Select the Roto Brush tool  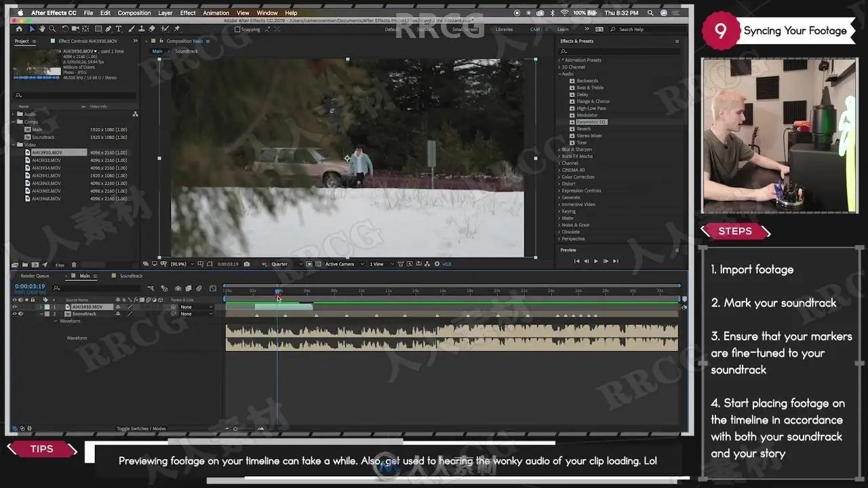coord(165,29)
